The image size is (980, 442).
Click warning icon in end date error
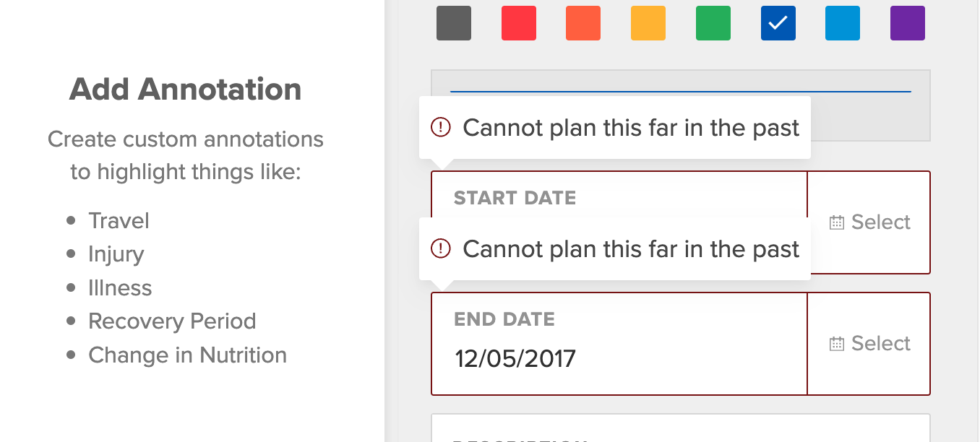440,249
